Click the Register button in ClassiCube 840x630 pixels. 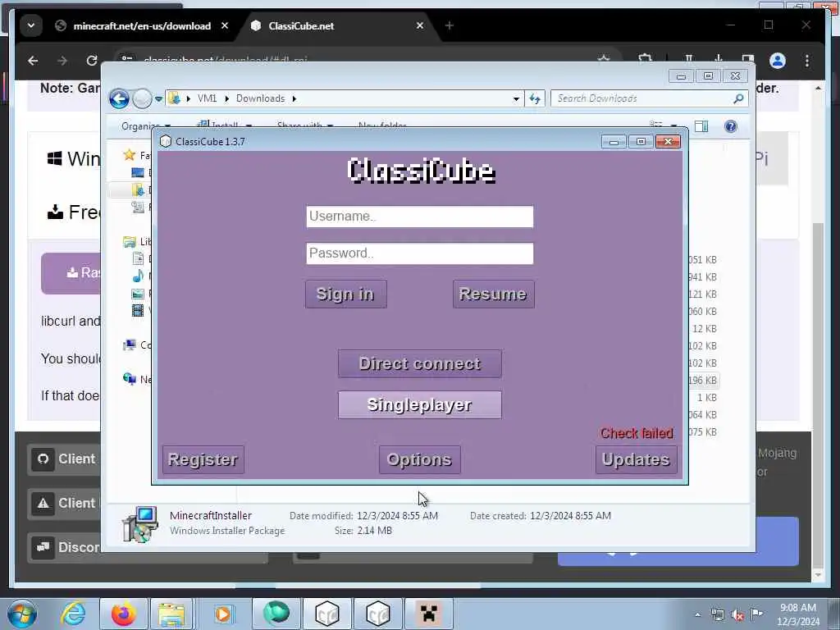pyautogui.click(x=203, y=459)
